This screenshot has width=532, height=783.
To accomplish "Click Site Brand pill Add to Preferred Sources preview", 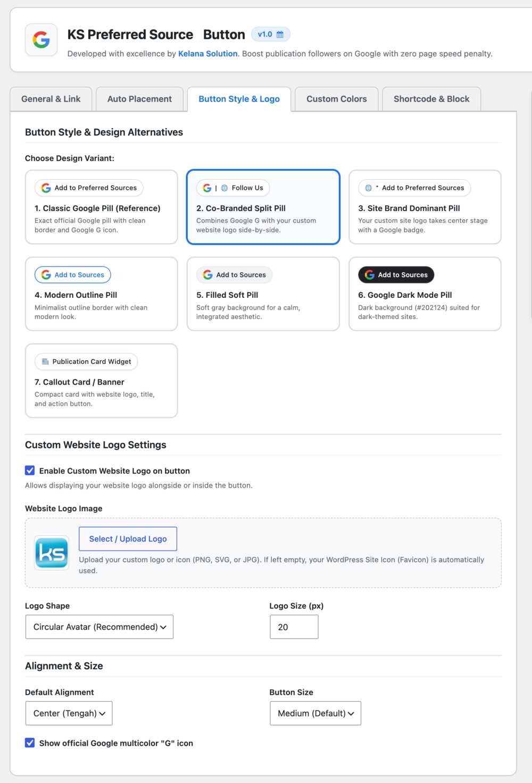I will click(x=414, y=188).
